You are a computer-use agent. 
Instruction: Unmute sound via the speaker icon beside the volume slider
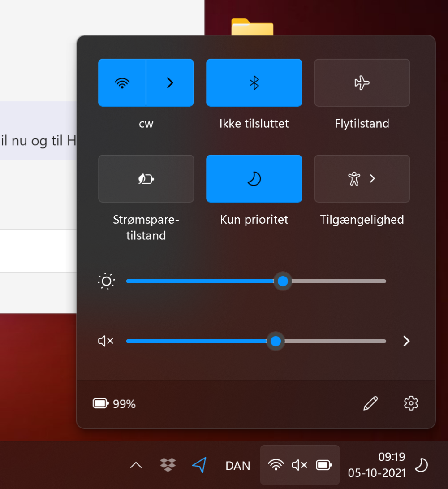(106, 341)
